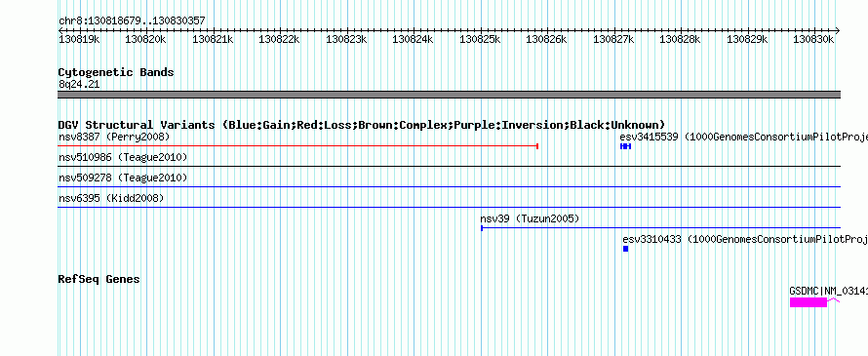Viewport: 868px width, 356px height.
Task: Click the 130819k ruler tick label
Action: click(x=79, y=39)
